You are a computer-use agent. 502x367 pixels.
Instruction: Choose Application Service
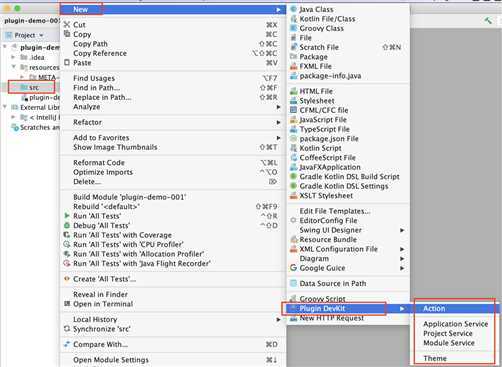pos(455,324)
